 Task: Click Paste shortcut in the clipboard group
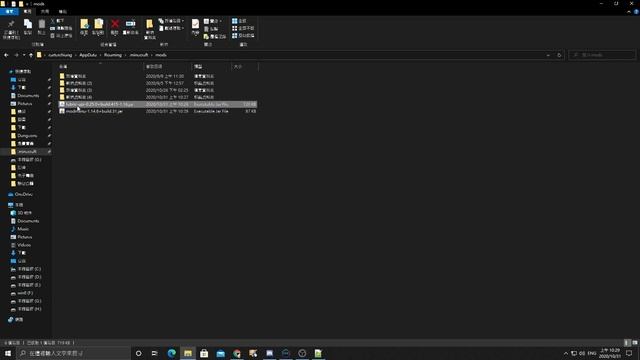tap(61, 36)
